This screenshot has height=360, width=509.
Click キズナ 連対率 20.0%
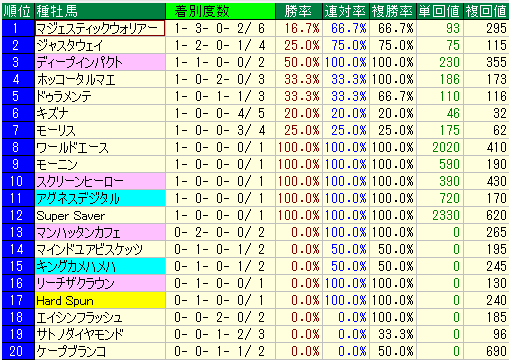tap(346, 113)
